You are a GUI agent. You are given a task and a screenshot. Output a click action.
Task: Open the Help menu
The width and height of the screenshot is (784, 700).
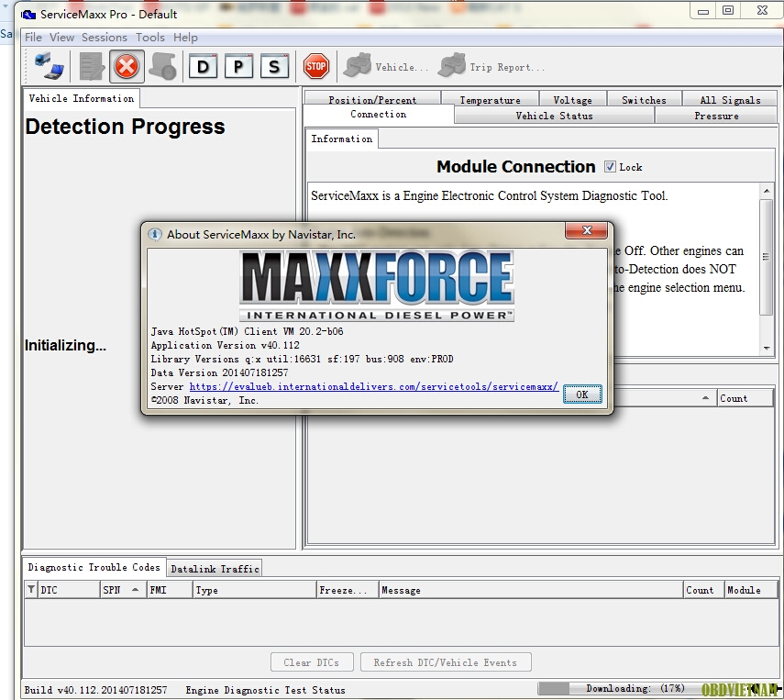point(185,38)
